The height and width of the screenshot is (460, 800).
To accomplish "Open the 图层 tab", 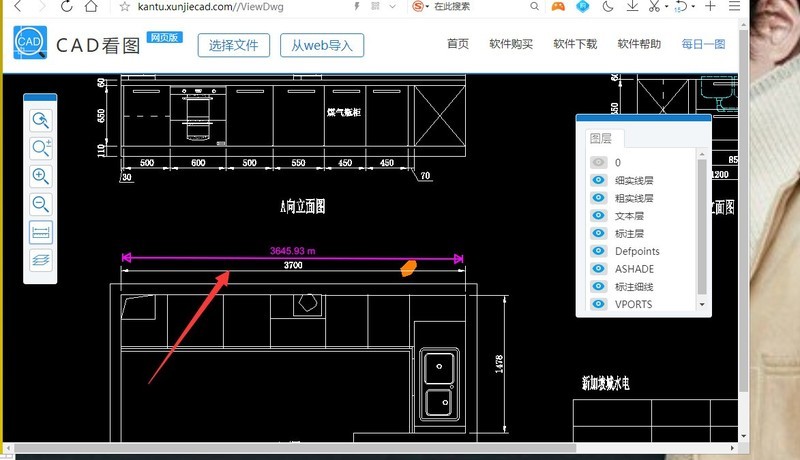I will tap(602, 138).
